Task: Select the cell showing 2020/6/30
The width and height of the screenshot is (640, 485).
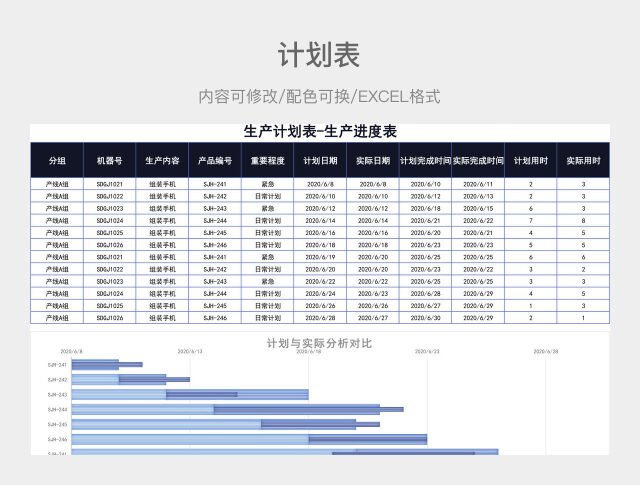Action: coord(425,317)
